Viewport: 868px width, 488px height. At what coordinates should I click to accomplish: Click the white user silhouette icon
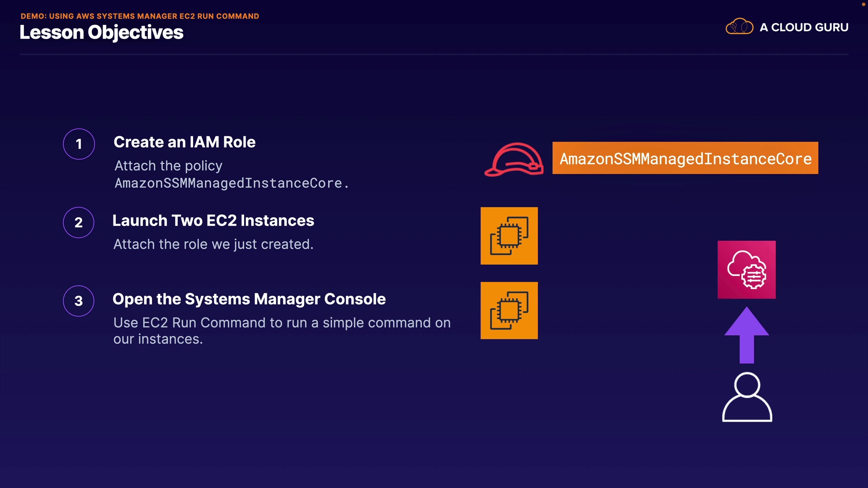[x=747, y=398]
